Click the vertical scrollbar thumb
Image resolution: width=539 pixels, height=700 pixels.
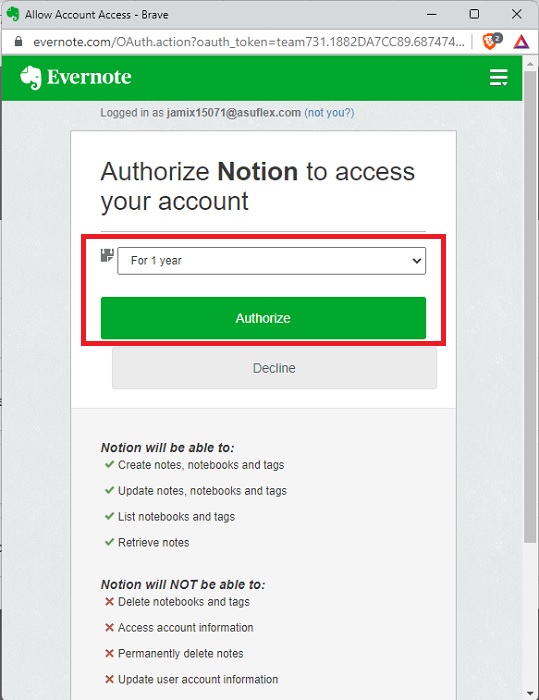530,306
